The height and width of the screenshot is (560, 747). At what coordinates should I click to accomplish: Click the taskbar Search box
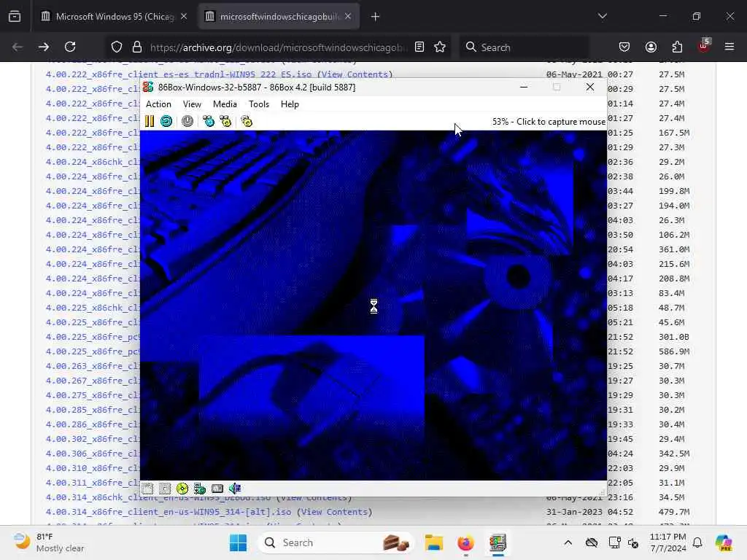[336, 542]
